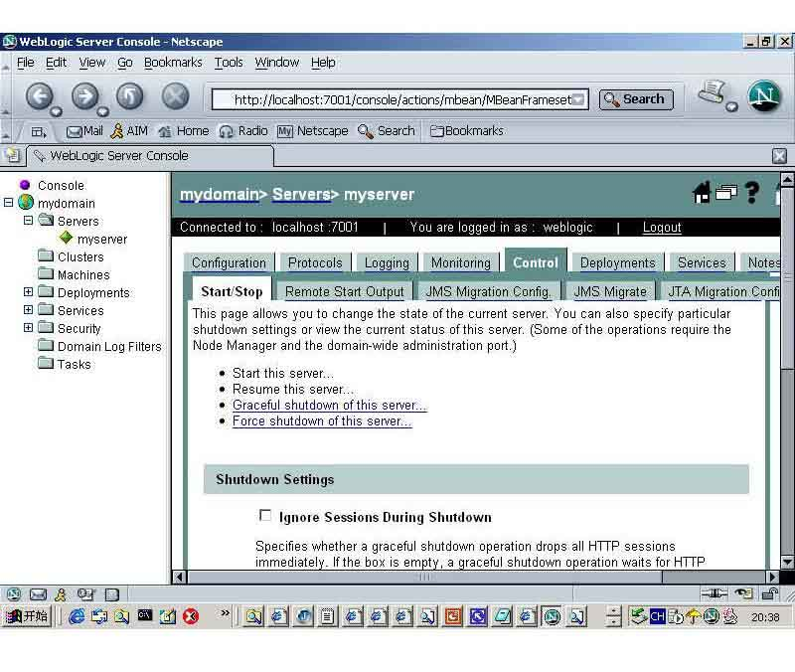Click the Logout link

click(x=662, y=228)
